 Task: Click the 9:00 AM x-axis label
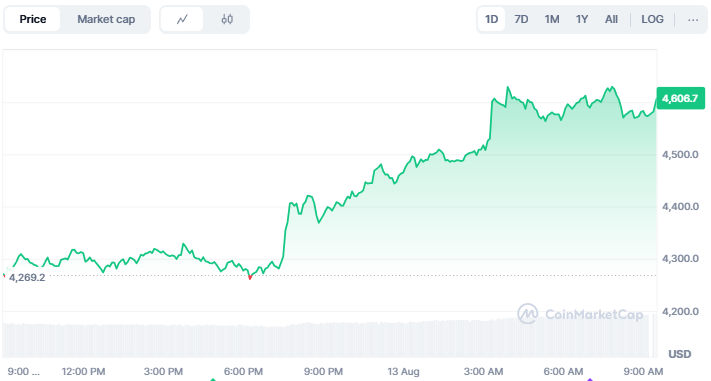click(643, 372)
